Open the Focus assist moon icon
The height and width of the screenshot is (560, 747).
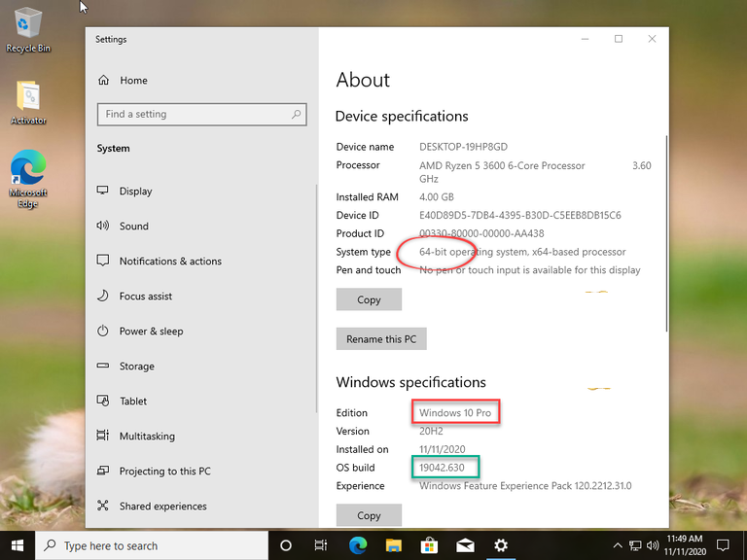click(103, 296)
